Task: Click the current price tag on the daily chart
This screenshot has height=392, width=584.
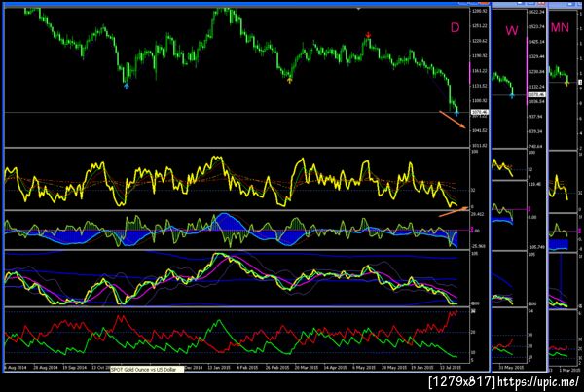Action: pos(479,112)
